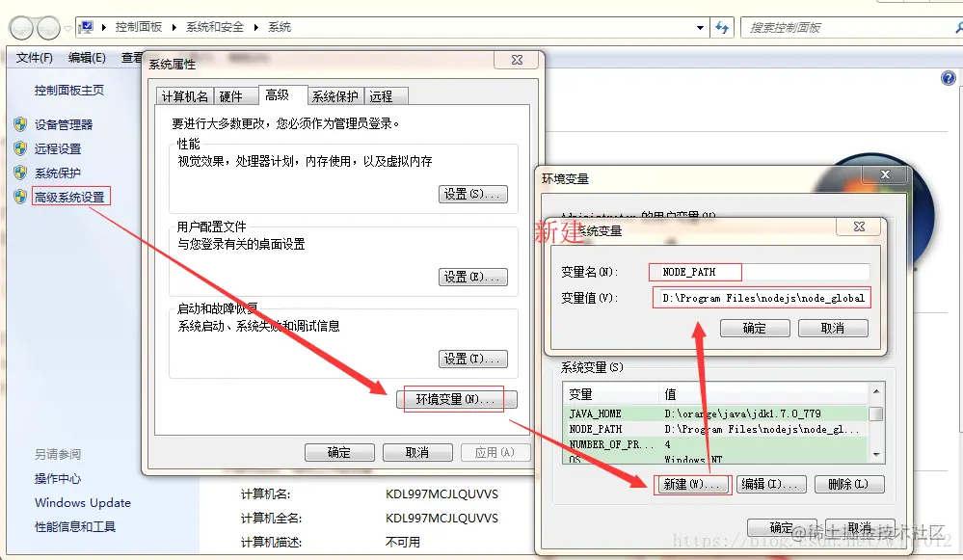Click the back navigation arrow button
The height and width of the screenshot is (560, 963).
(x=21, y=28)
